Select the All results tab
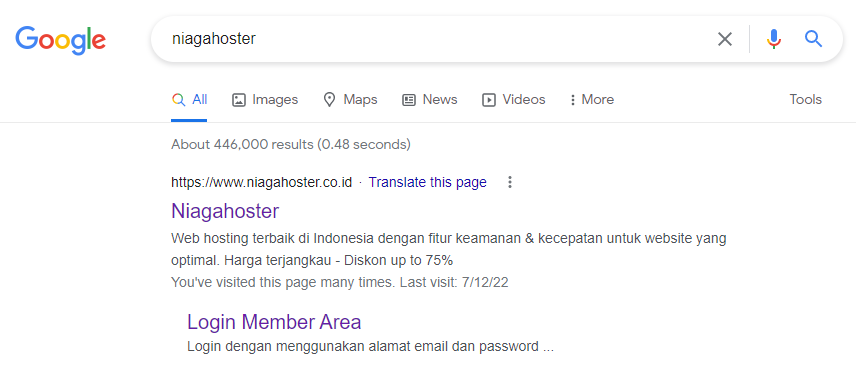The width and height of the screenshot is (856, 373). point(189,100)
